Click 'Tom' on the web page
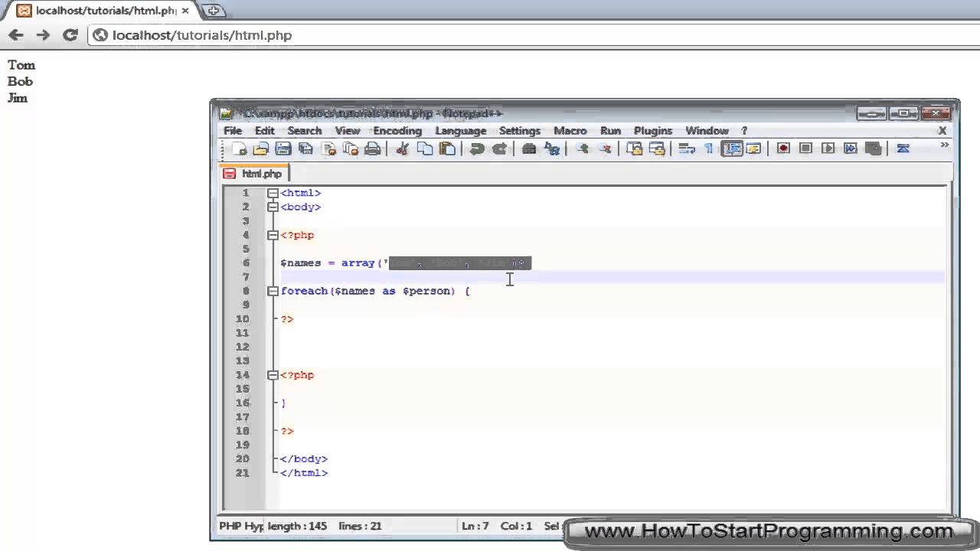The height and width of the screenshot is (551, 980). 21,65
